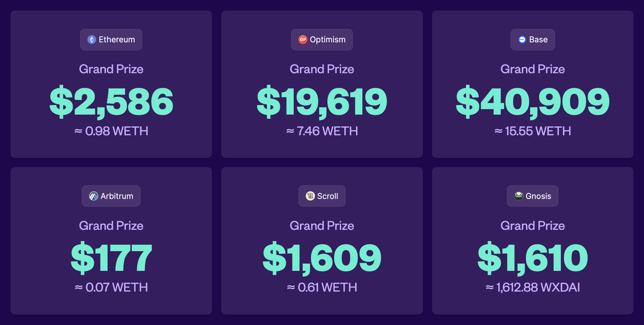The height and width of the screenshot is (325, 644).
Task: Click the Gnosis owl icon
Action: tap(519, 196)
